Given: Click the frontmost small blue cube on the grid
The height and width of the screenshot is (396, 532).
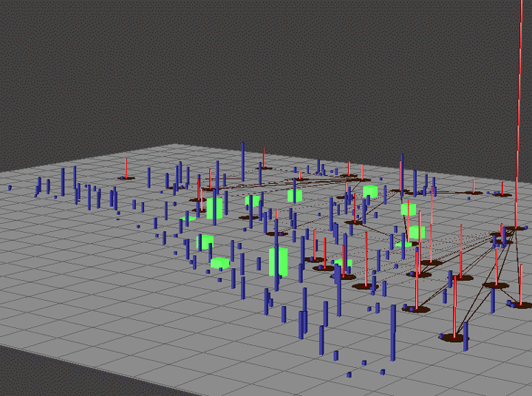Looking at the screenshot, I should tap(349, 375).
